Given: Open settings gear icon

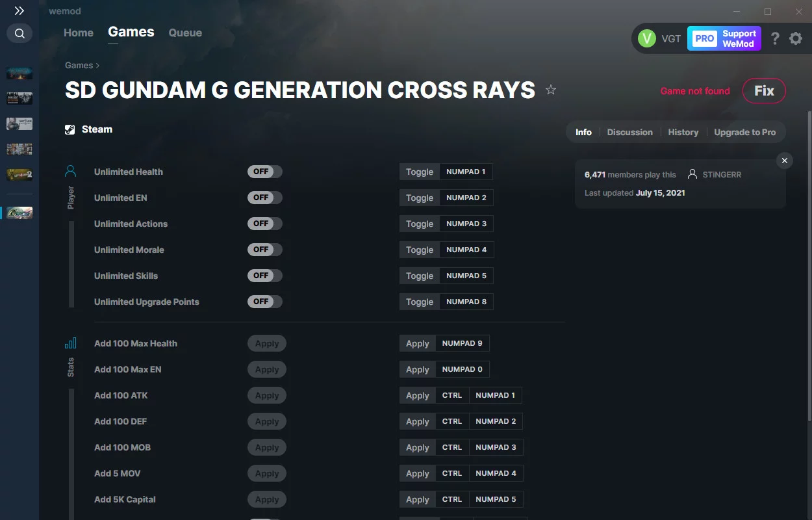Looking at the screenshot, I should (796, 39).
